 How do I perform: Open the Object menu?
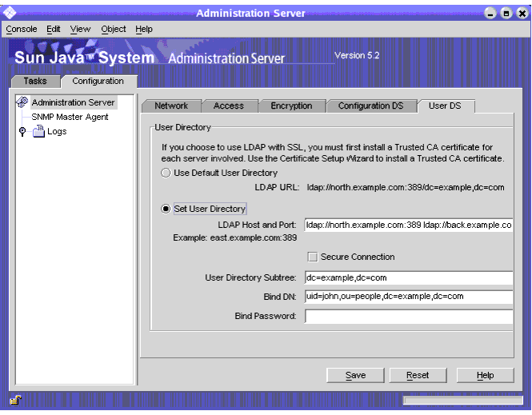[x=114, y=29]
